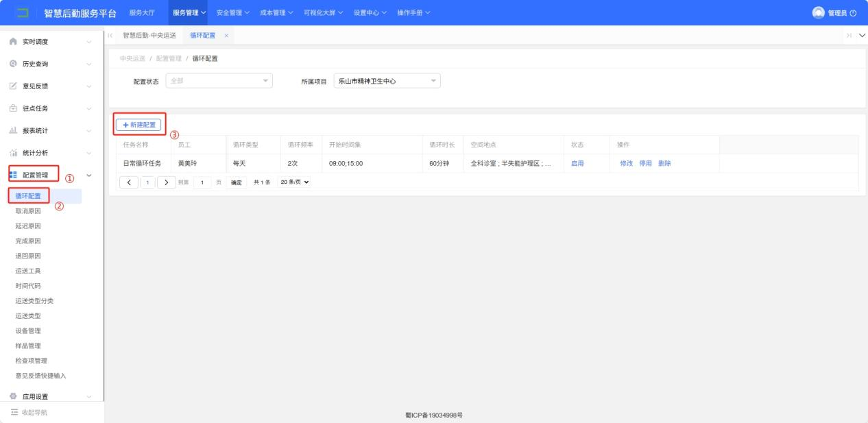Viewport: 868px width, 423px height.
Task: Click the briefcase icon beside 驻点任务
Action: (x=12, y=108)
